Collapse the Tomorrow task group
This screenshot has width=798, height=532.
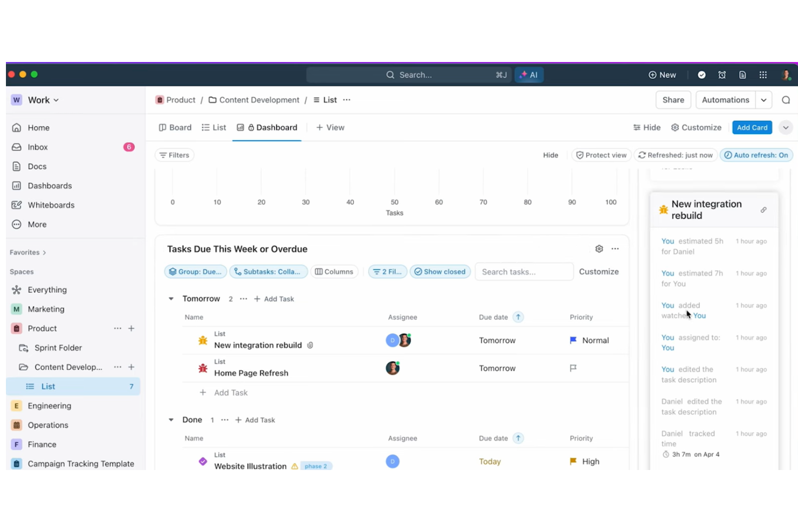(x=171, y=299)
